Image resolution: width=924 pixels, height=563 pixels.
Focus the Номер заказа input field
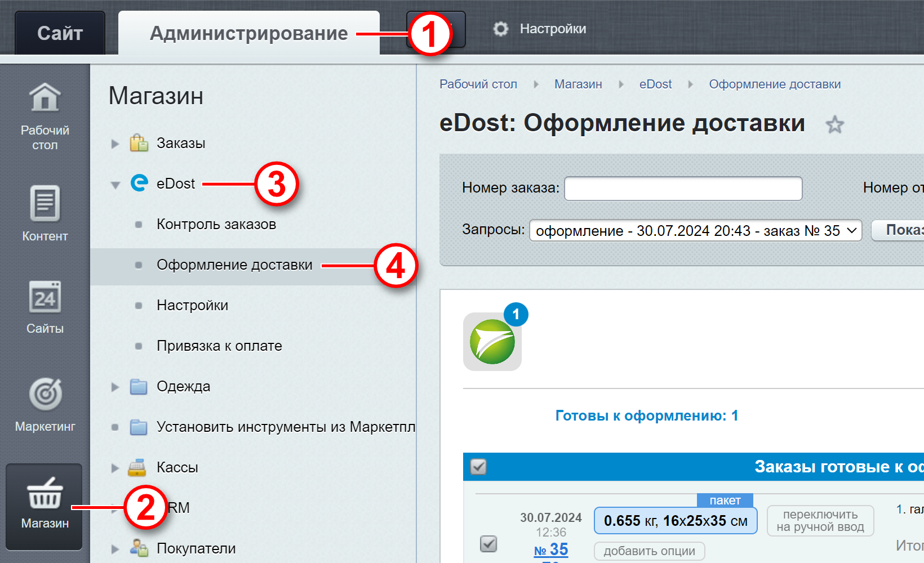(683, 189)
